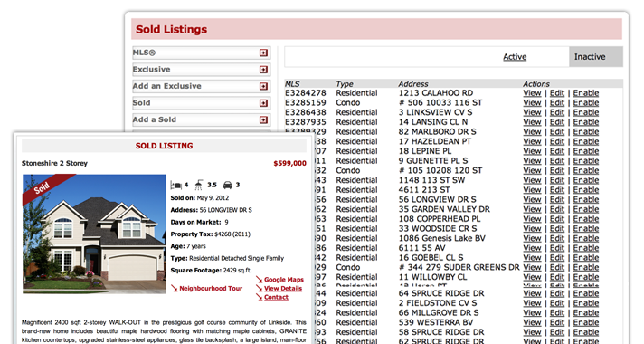This screenshot has height=344, width=644.
Task: Expand the Exclusive sidebar section
Action: (x=263, y=70)
